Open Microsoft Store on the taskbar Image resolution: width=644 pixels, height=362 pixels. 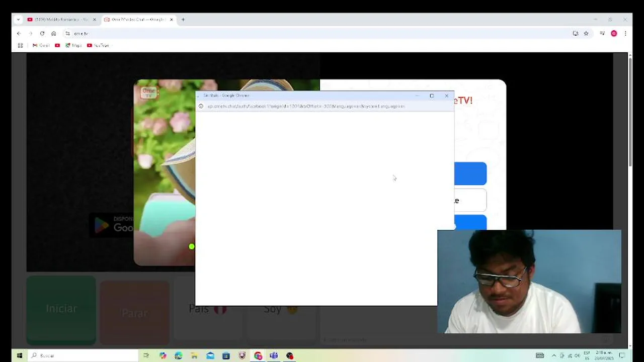coord(226,355)
